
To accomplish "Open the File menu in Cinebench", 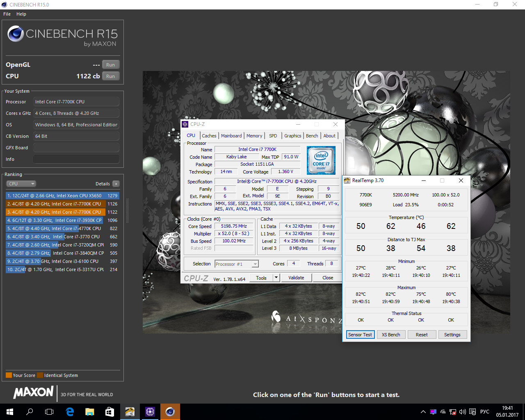I will click(7, 14).
